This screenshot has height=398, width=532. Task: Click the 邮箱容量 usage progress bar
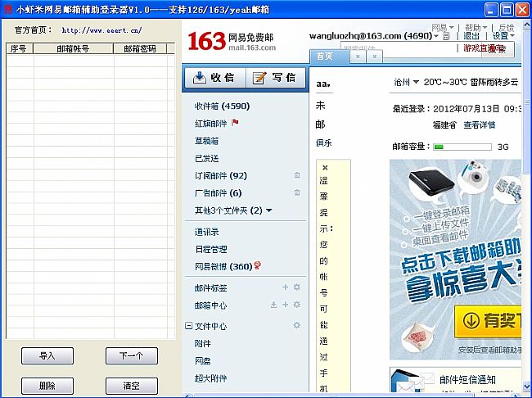[x=462, y=147]
